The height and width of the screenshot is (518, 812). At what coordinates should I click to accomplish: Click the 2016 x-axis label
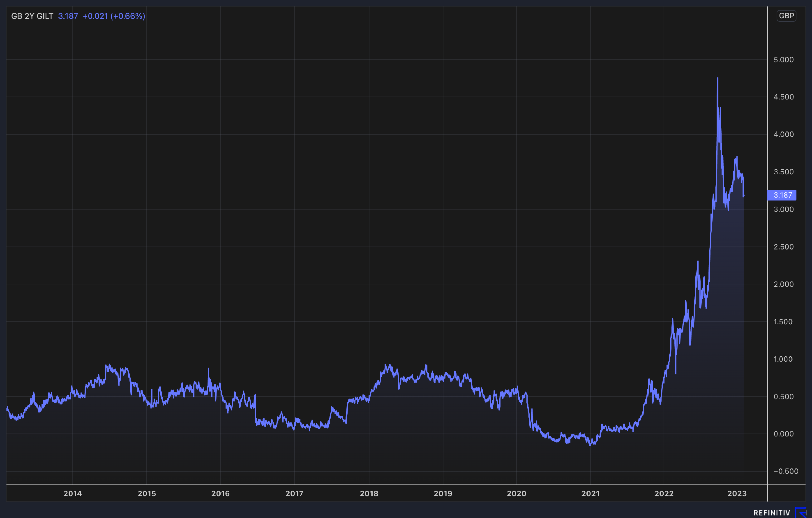[221, 494]
